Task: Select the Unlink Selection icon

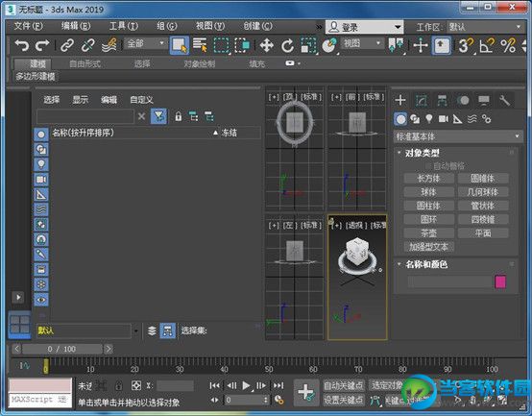Action: click(x=88, y=45)
